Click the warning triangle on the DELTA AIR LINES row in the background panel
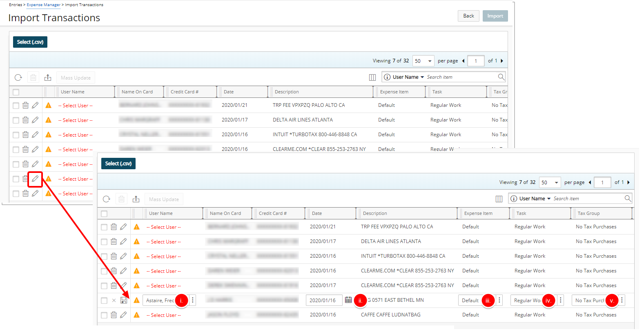 pyautogui.click(x=49, y=120)
